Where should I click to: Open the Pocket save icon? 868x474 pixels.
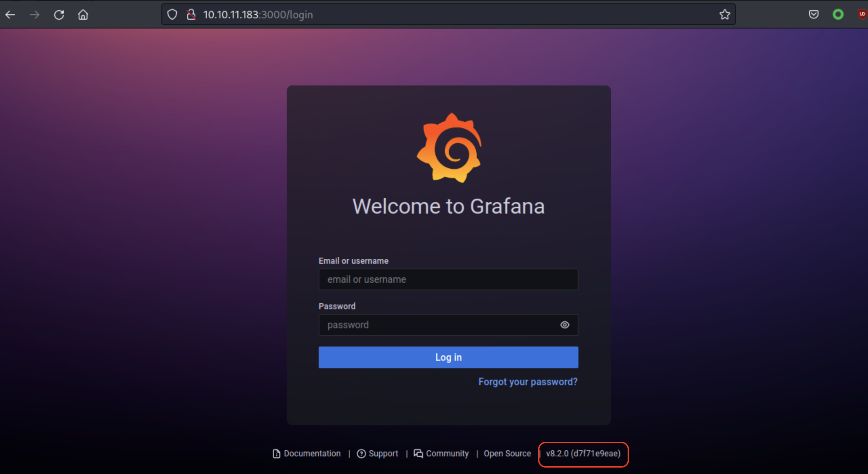pos(813,14)
